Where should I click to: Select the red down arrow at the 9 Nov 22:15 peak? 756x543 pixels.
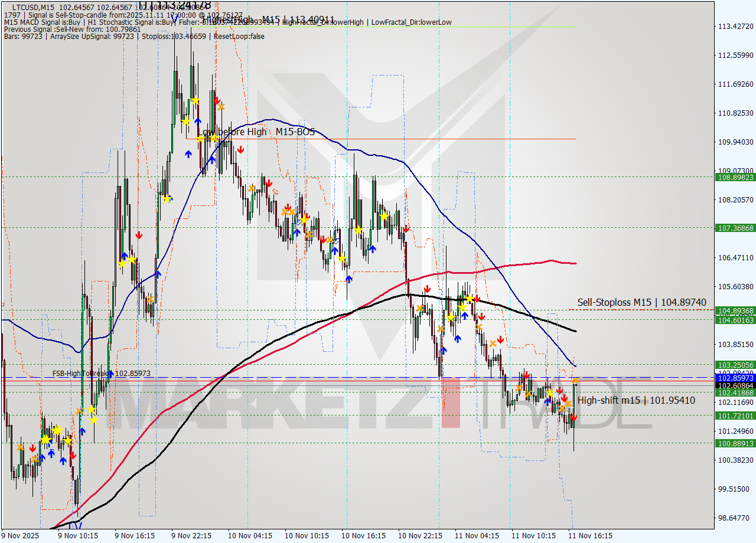pos(217,100)
